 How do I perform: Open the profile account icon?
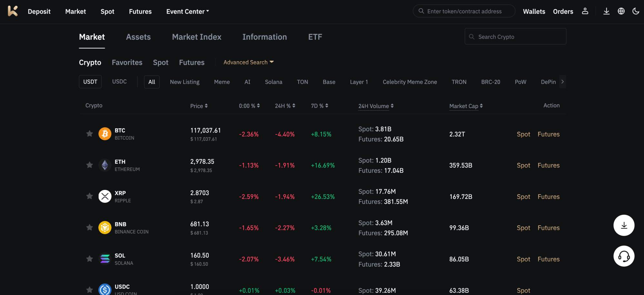(585, 11)
